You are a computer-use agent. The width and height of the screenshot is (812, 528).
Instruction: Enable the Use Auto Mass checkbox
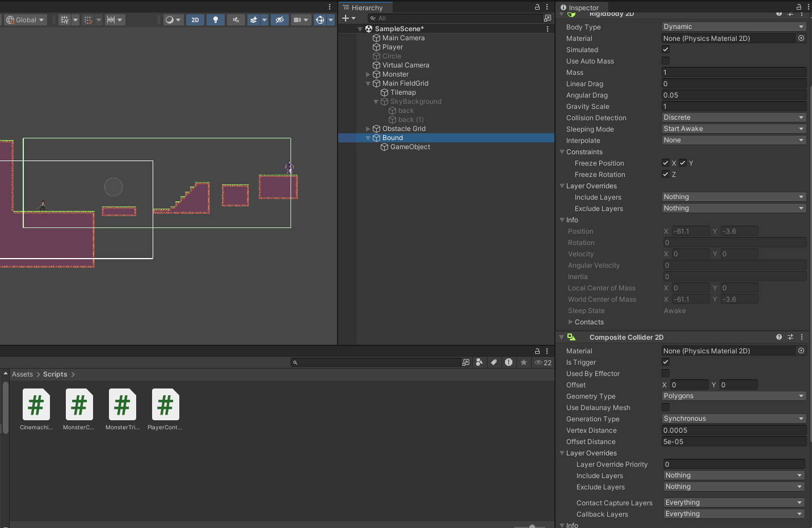(x=666, y=61)
